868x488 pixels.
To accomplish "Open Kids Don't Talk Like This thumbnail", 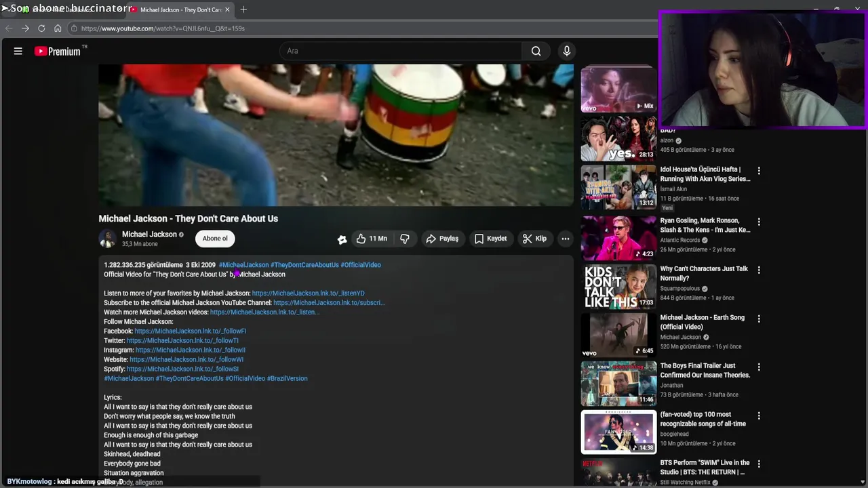I will pyautogui.click(x=618, y=286).
